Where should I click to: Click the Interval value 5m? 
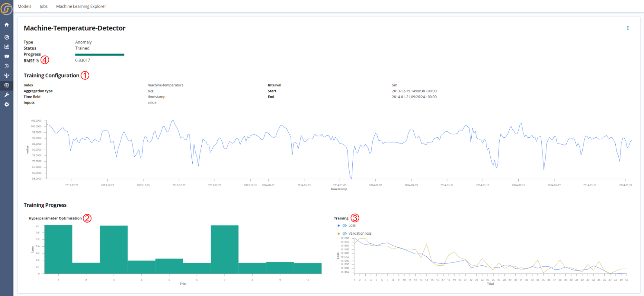click(394, 85)
